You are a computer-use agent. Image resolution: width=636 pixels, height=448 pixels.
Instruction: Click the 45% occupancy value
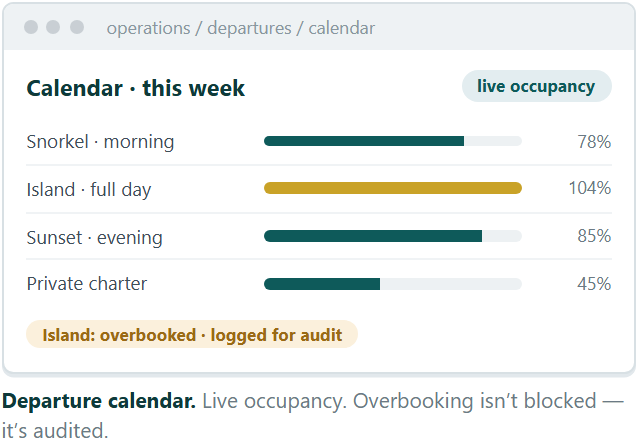594,284
